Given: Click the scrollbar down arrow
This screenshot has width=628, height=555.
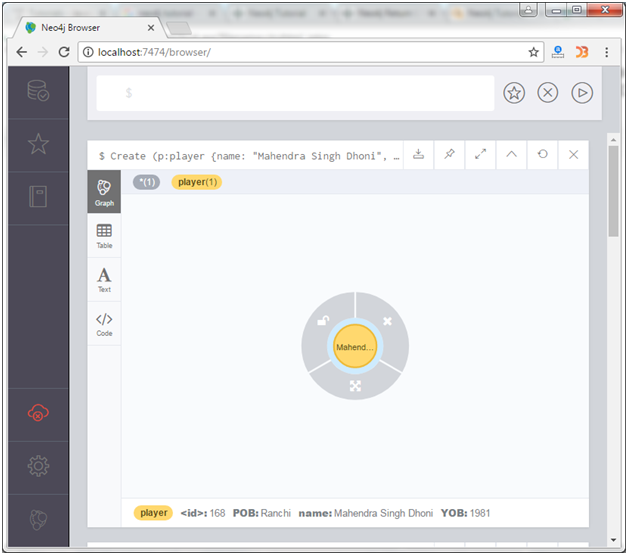Looking at the screenshot, I should 613,540.
